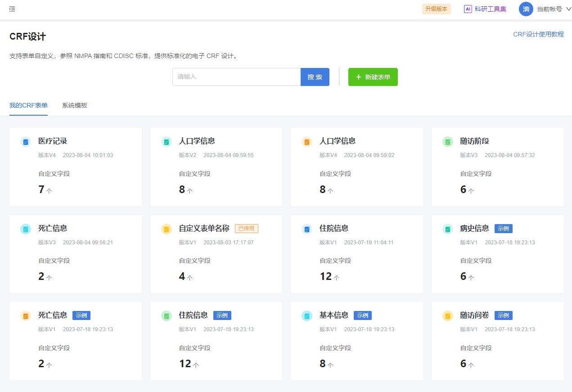
Task: Click the 新建表单 button
Action: 373,77
